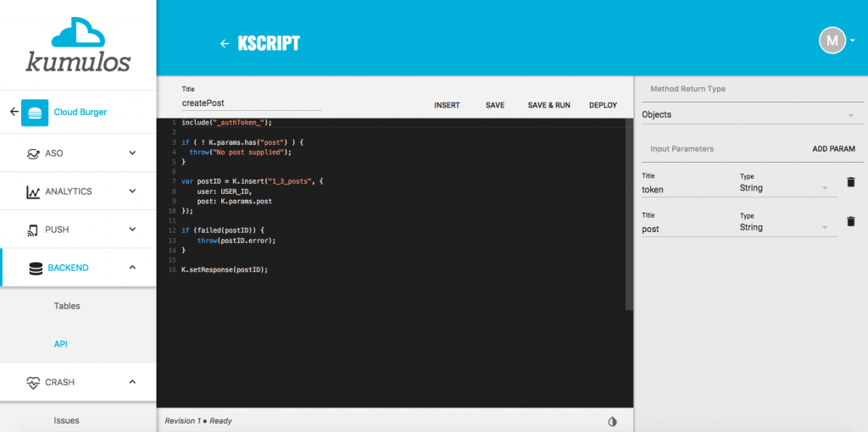
Task: Open the Issues submenu item
Action: tap(66, 420)
